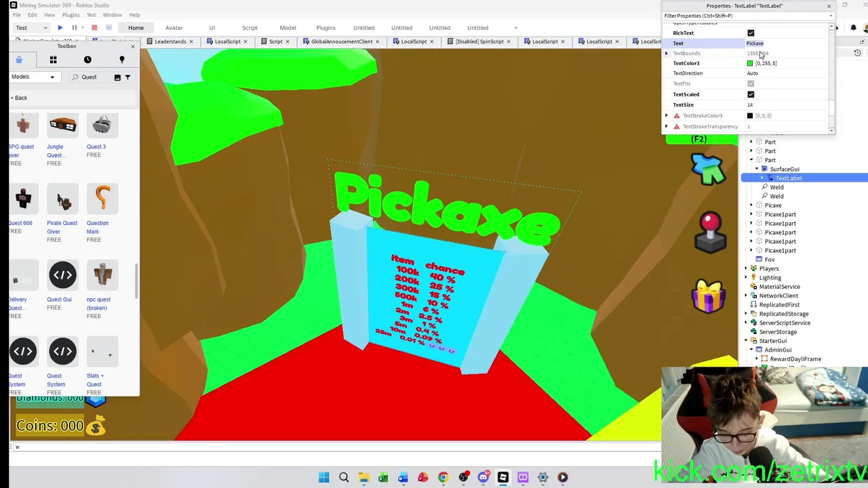Image resolution: width=868 pixels, height=488 pixels.
Task: Open the Toolbox Inventory grid tab
Action: click(x=53, y=60)
